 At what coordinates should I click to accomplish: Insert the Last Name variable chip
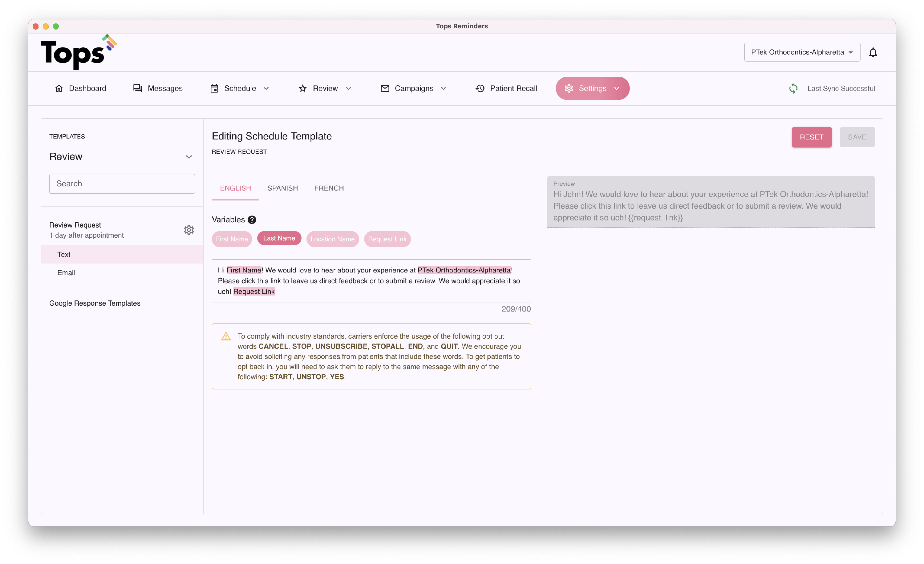coord(279,238)
